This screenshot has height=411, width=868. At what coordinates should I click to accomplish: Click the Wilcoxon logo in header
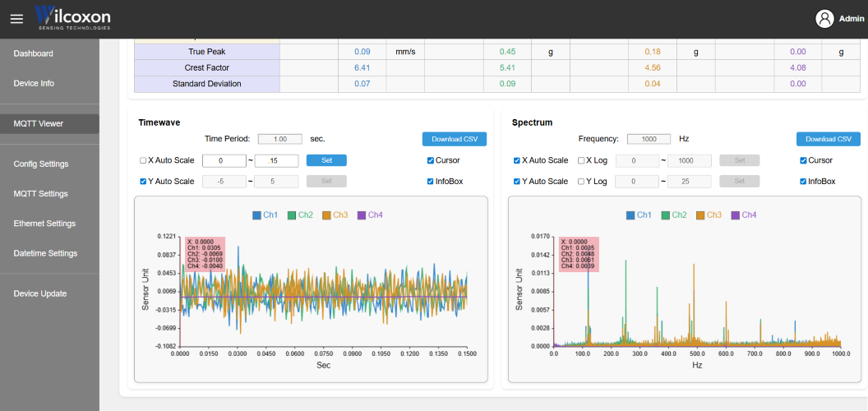pos(73,18)
